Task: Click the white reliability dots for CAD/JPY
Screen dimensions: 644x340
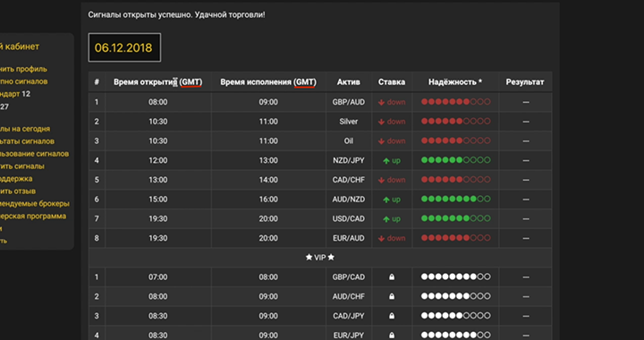Action: point(456,315)
